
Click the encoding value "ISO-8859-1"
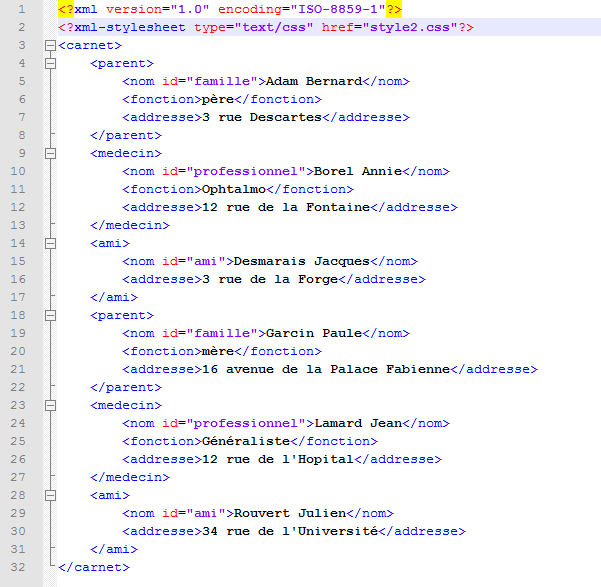pyautogui.click(x=338, y=9)
